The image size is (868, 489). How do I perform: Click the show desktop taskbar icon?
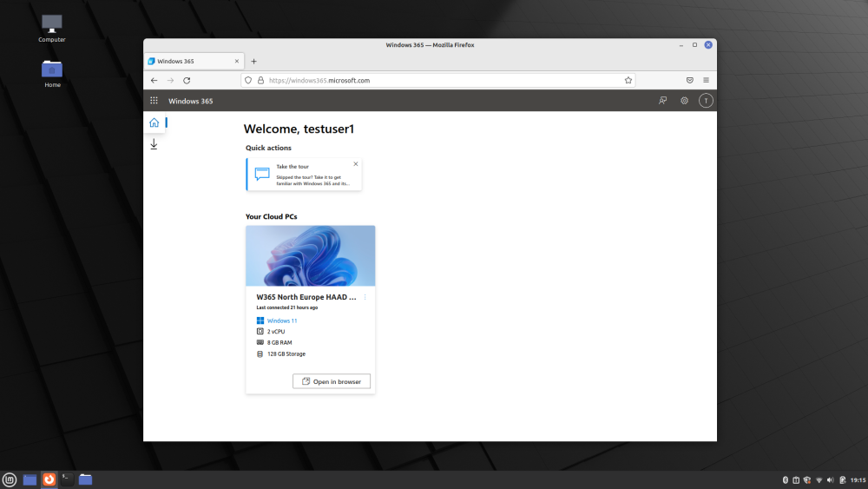tap(30, 479)
